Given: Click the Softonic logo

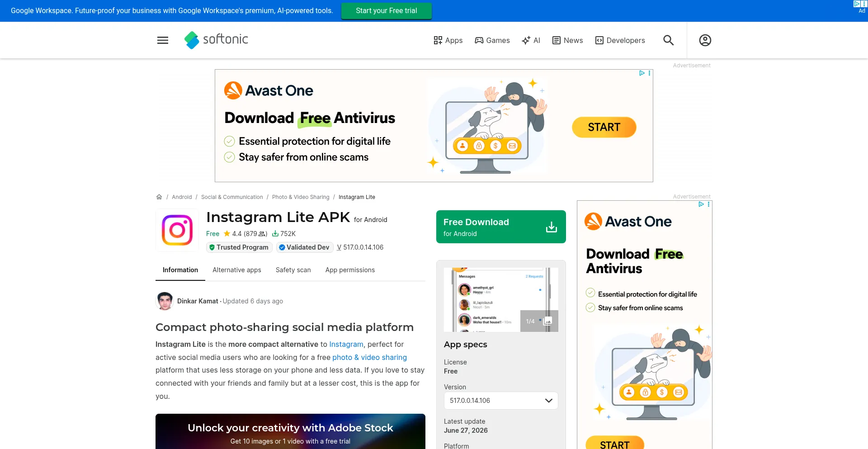Looking at the screenshot, I should 216,40.
